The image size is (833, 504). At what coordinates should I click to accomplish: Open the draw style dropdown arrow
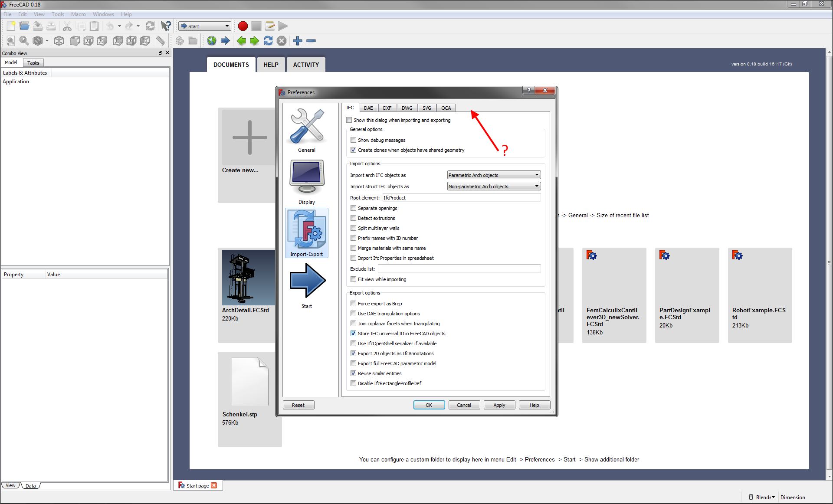tap(47, 41)
